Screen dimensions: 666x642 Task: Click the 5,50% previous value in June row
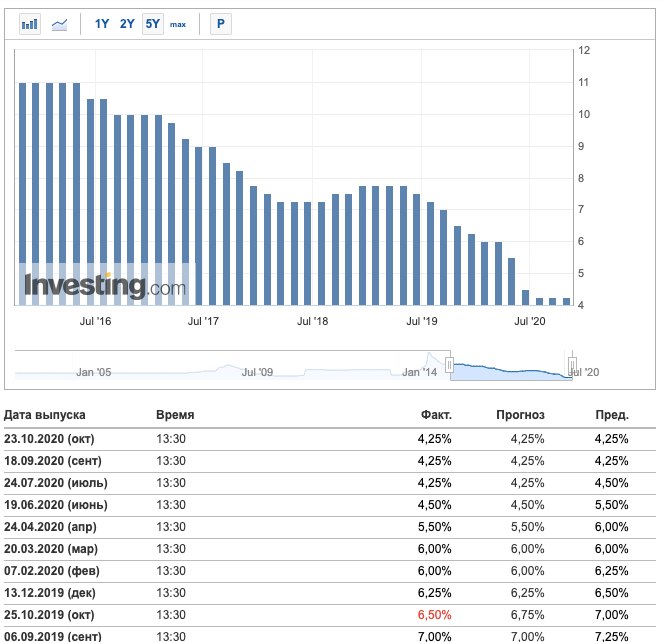tap(612, 505)
